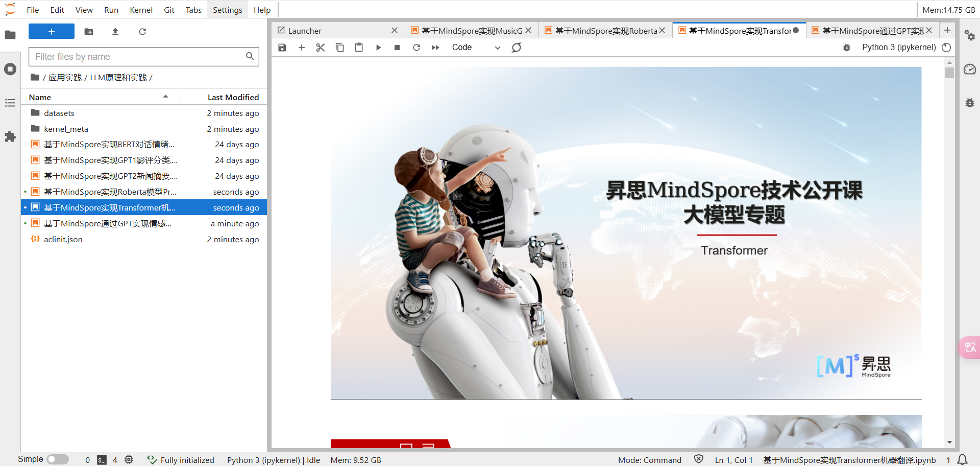The image size is (980, 466).
Task: Switch to the Roberta notebook tab
Action: tap(606, 31)
